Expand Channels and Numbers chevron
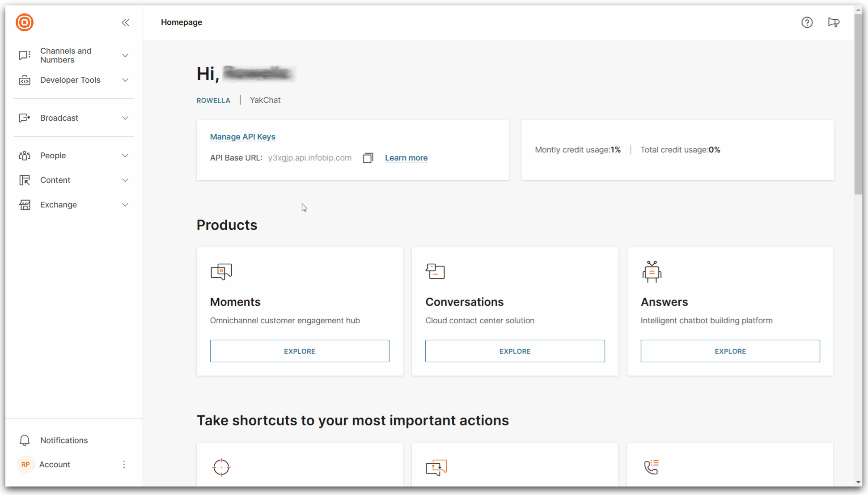868x495 pixels. pos(125,55)
